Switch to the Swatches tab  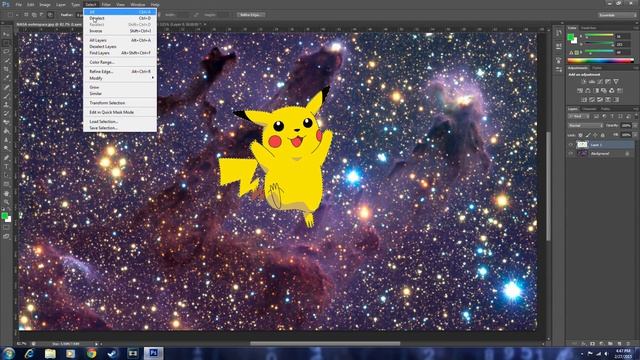click(x=589, y=28)
